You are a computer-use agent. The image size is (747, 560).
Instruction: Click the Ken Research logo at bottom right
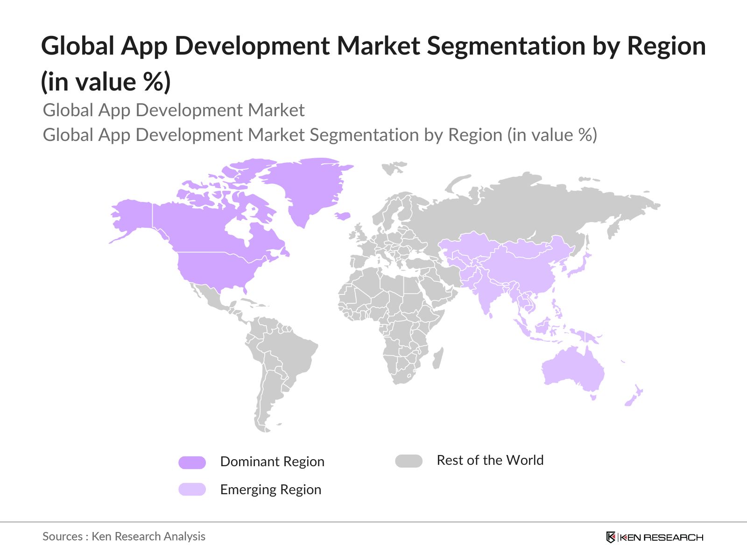point(654,537)
